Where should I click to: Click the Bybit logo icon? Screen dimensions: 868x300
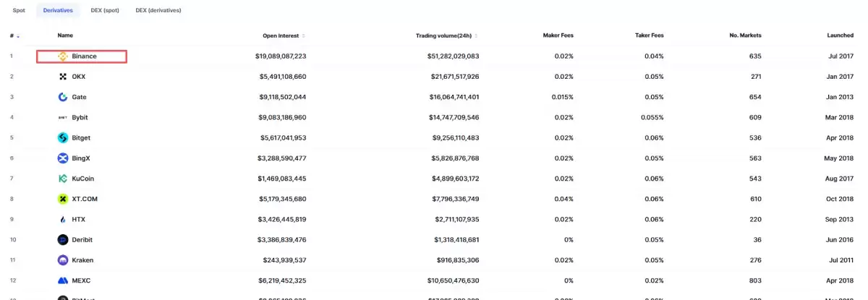[x=63, y=117]
